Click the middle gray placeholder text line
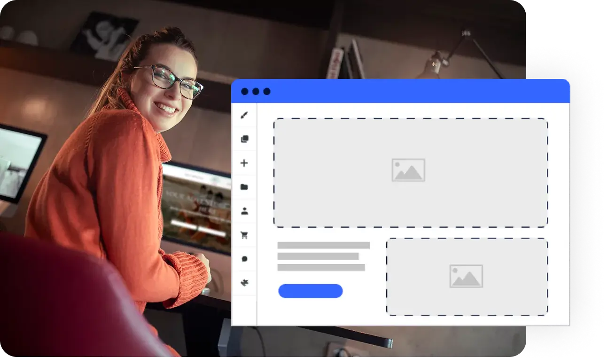 pos(318,256)
